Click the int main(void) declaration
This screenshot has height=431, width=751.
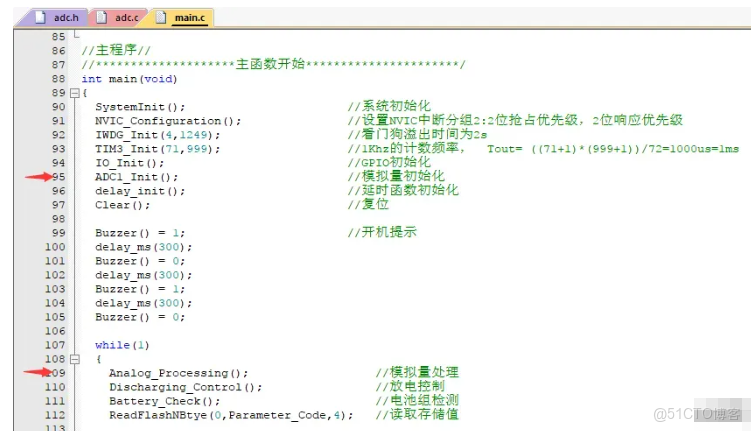point(129,79)
